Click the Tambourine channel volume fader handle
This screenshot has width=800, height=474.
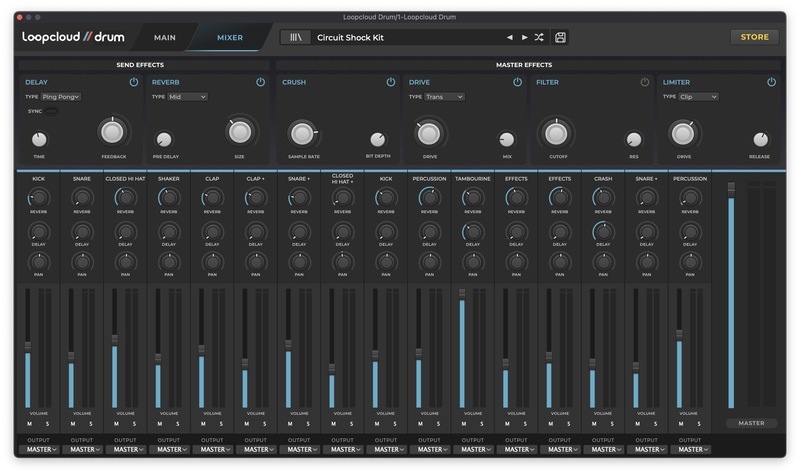pos(462,294)
